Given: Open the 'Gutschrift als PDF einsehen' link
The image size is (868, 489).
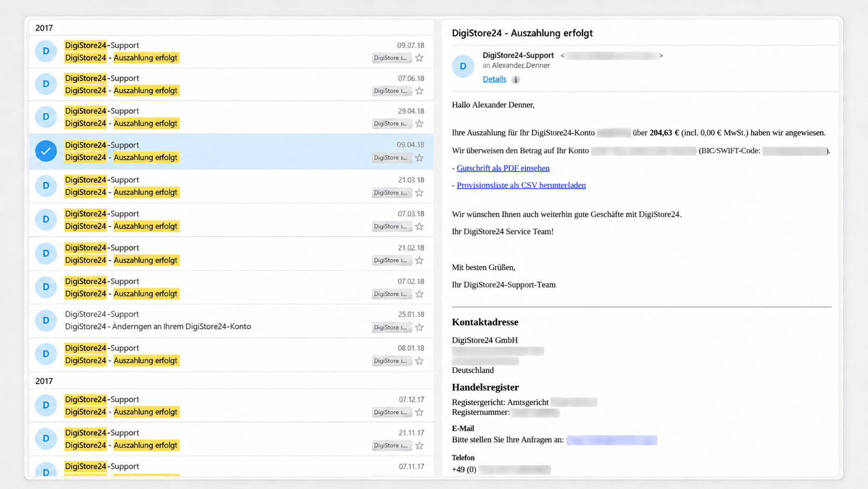Looking at the screenshot, I should 503,168.
